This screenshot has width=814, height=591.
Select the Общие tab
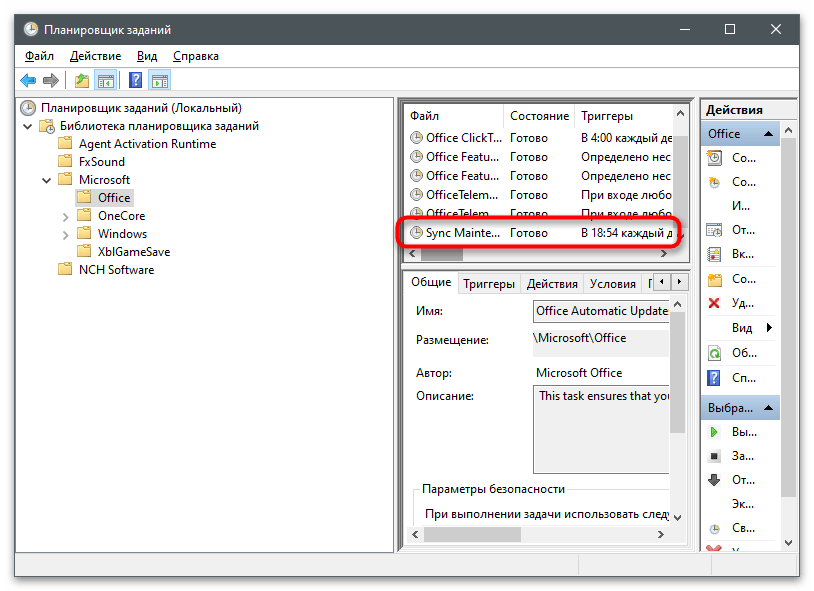coord(431,282)
